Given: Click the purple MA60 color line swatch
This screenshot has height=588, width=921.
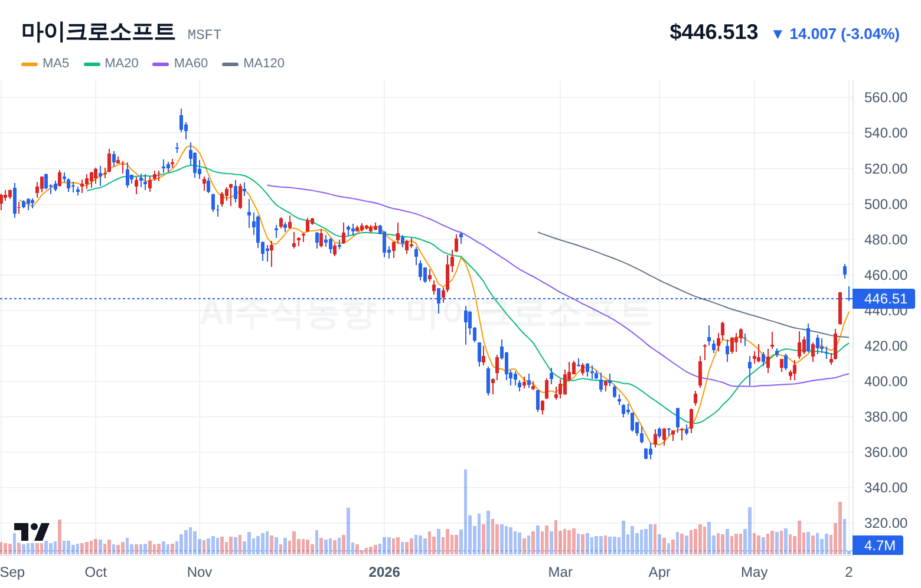Looking at the screenshot, I should coord(161,64).
